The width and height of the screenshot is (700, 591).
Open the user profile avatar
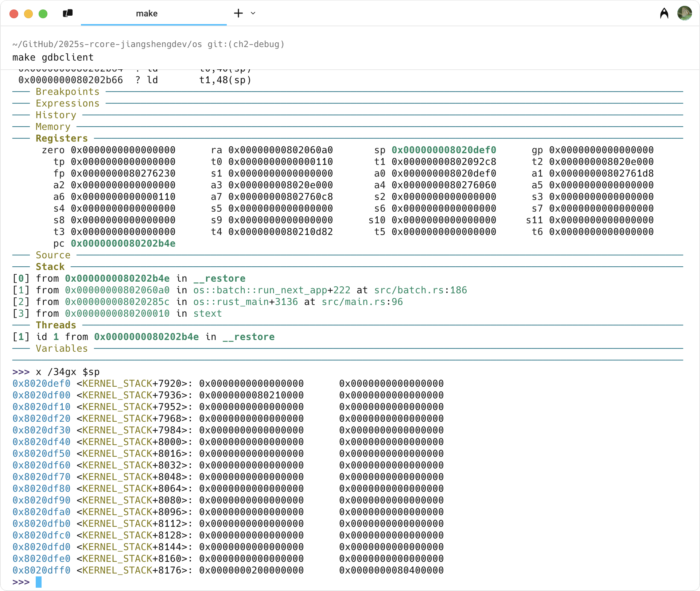(x=684, y=13)
